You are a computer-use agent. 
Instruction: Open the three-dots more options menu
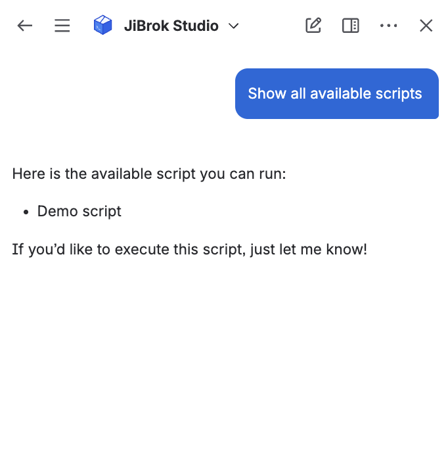pyautogui.click(x=388, y=26)
